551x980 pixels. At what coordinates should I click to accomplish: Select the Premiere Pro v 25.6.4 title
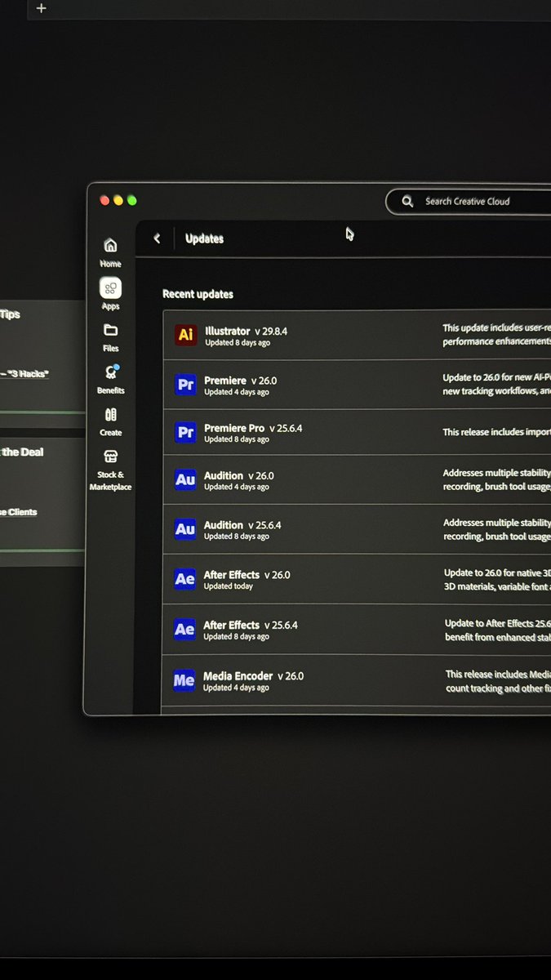coord(253,428)
